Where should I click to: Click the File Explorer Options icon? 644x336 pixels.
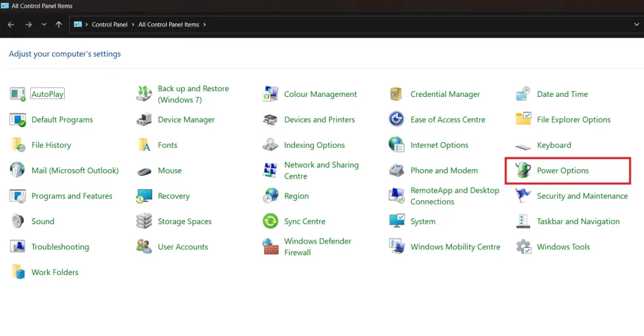[x=523, y=120]
